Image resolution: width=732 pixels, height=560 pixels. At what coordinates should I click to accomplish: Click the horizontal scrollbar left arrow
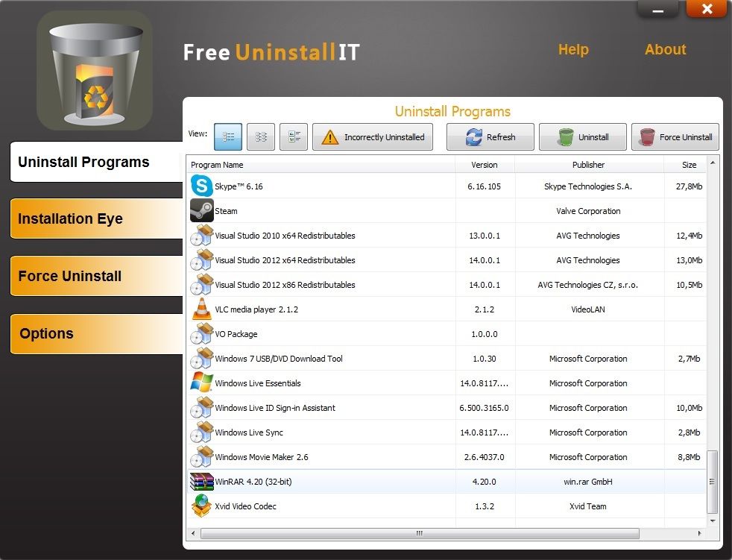pyautogui.click(x=193, y=533)
